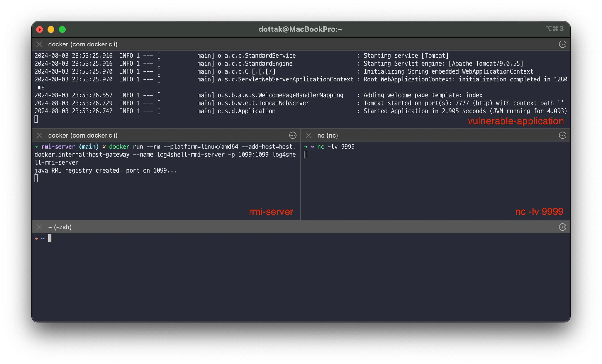The width and height of the screenshot is (602, 364).
Task: Close the ~ (-zsh) pane
Action: pos(39,227)
